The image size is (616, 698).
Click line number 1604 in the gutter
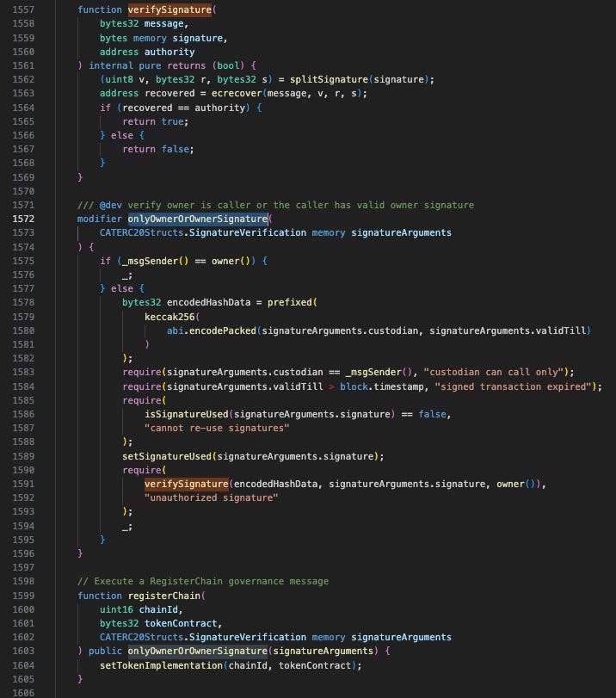23,665
